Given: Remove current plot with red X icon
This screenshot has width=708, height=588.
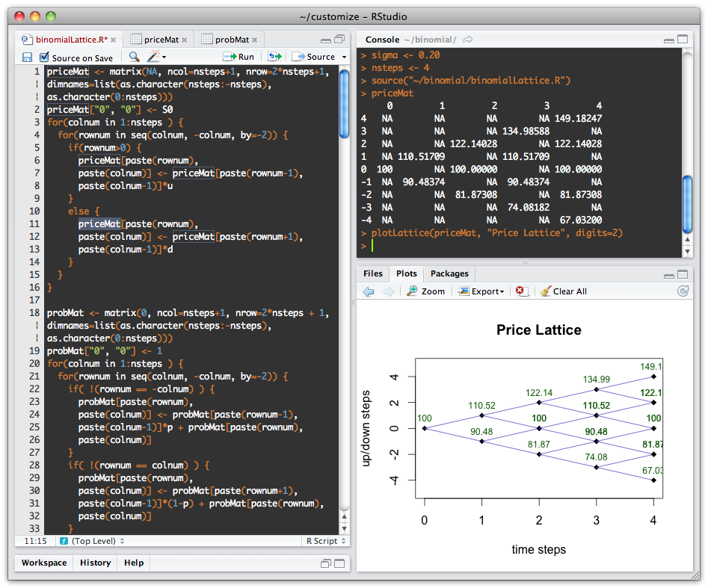Looking at the screenshot, I should (523, 291).
